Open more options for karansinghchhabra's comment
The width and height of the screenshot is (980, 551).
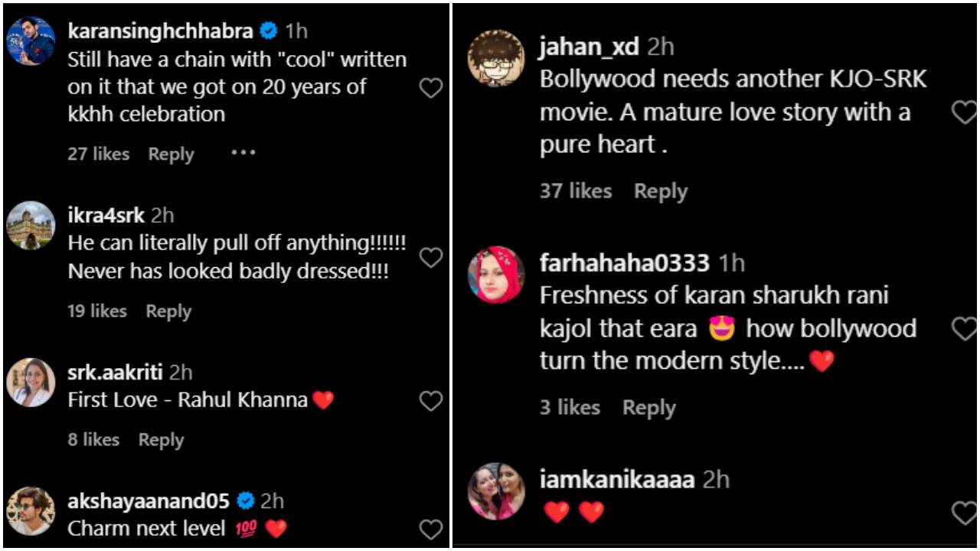click(243, 152)
